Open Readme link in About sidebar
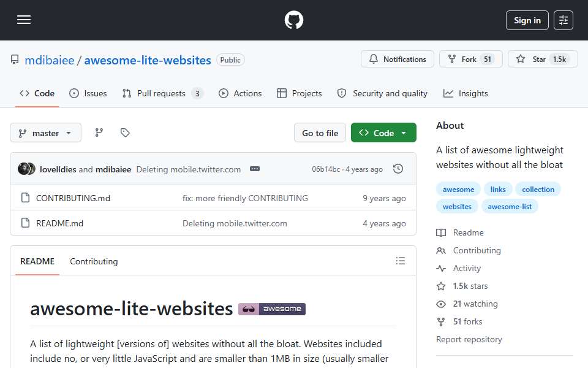 click(460, 233)
